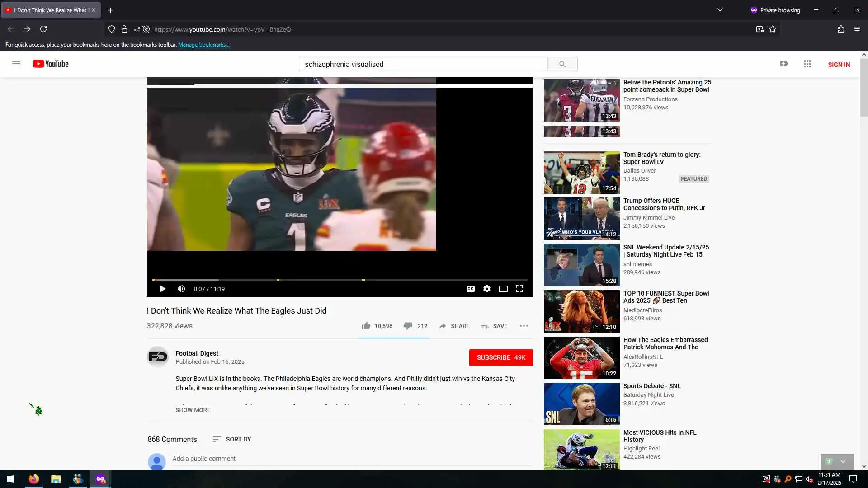Open Tom Brady's return to glory thumbnail
Screen dimensions: 868x488
pos(581,173)
